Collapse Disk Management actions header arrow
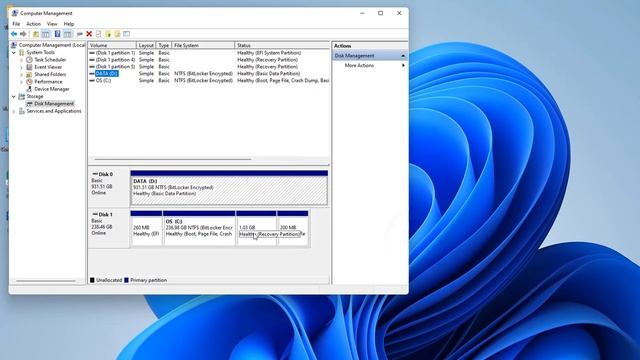This screenshot has width=640, height=360. pyautogui.click(x=403, y=56)
